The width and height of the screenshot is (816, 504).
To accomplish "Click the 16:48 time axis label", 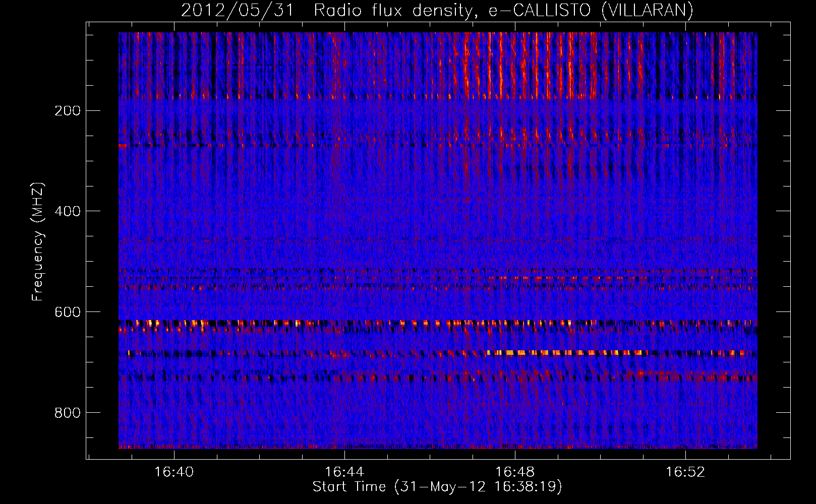I will (x=515, y=472).
